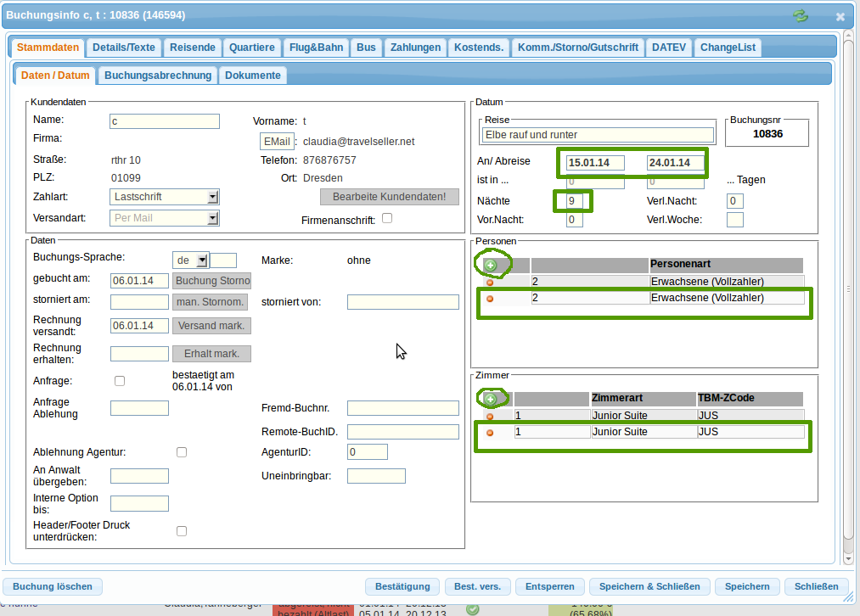Remove the second Erwachsene row in Personen
The image size is (860, 616).
490,299
